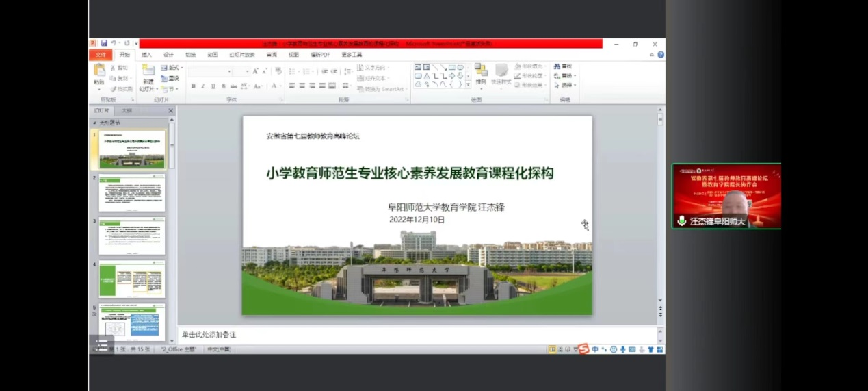The image size is (868, 391).
Task: Toggle Italic text formatting
Action: click(203, 86)
